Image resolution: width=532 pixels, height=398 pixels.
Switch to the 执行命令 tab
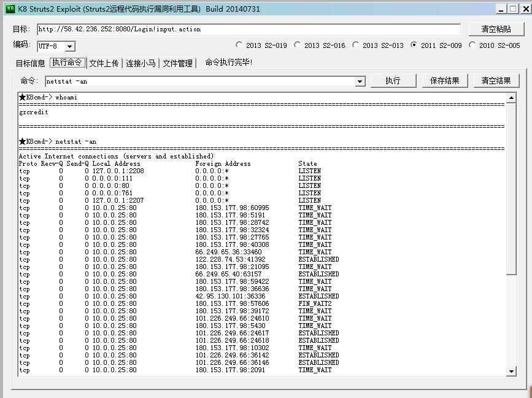tap(67, 62)
